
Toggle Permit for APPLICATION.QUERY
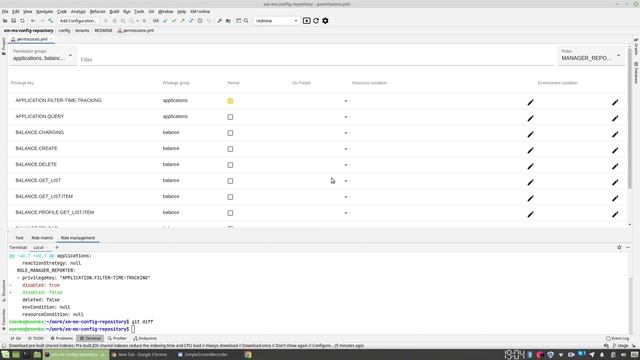click(x=230, y=117)
